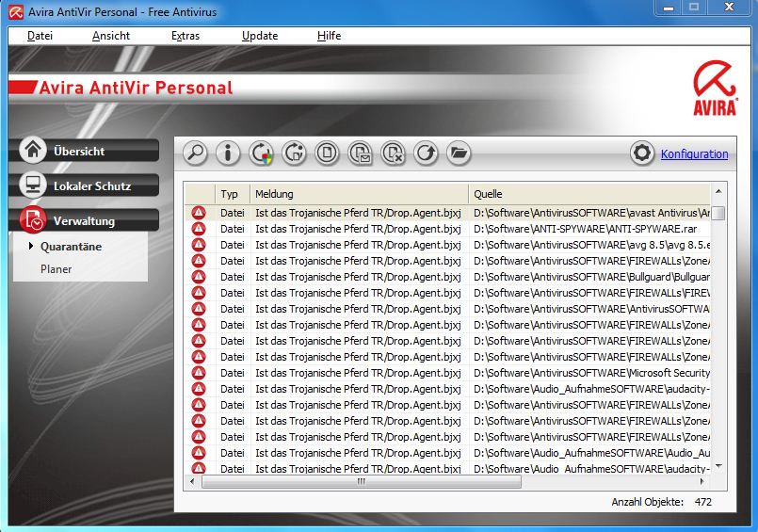
Task: Click warning icon of ANTI-SPYWARE.rar row
Action: click(199, 229)
